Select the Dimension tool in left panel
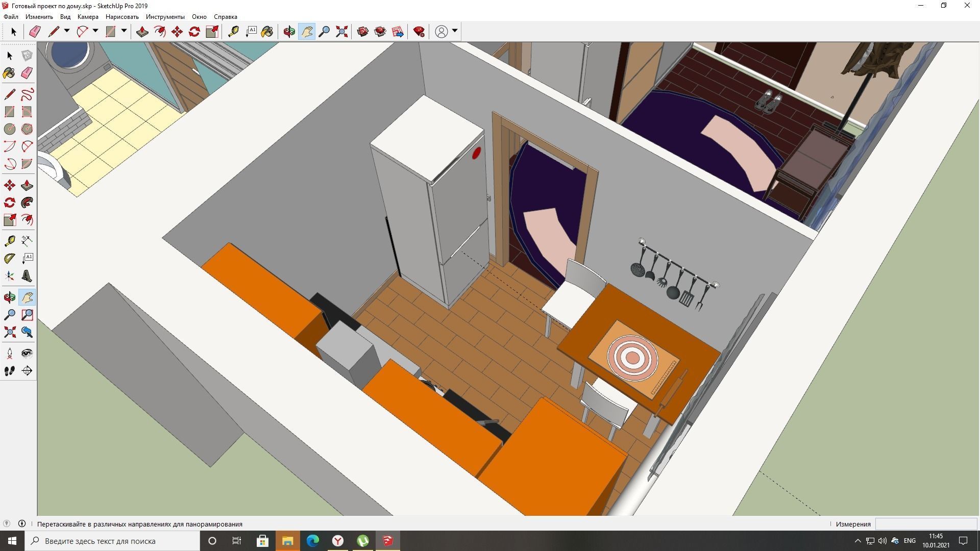The image size is (980, 551). click(27, 241)
